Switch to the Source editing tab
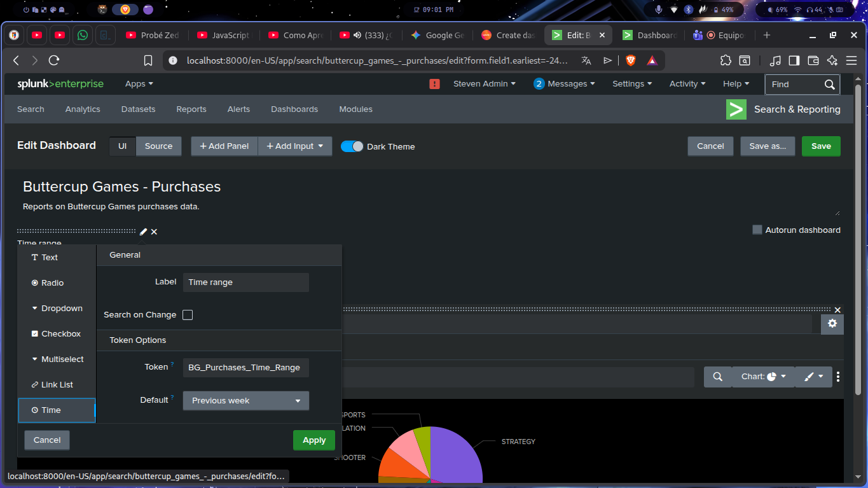Image resolution: width=868 pixels, height=488 pixels. (x=158, y=146)
